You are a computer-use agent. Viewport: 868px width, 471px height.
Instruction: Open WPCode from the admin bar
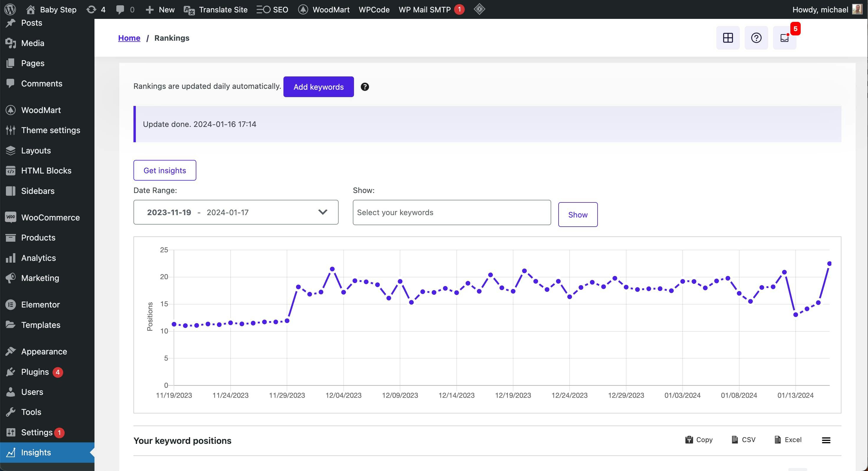tap(374, 9)
